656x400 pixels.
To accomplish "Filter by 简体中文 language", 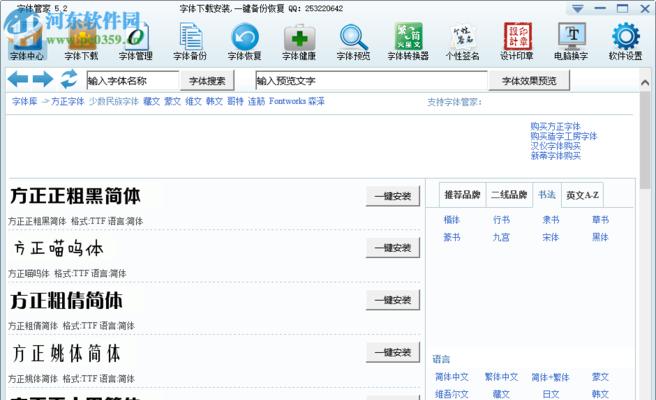I will pos(451,377).
